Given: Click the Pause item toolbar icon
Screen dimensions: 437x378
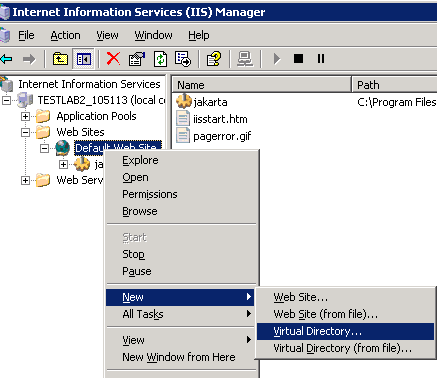Looking at the screenshot, I should tap(321, 59).
